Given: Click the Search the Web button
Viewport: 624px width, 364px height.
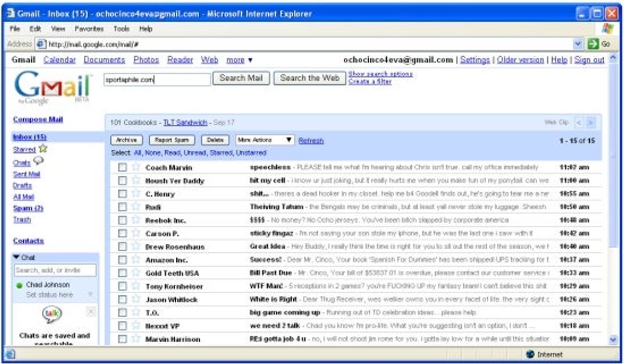Looking at the screenshot, I should tap(309, 79).
